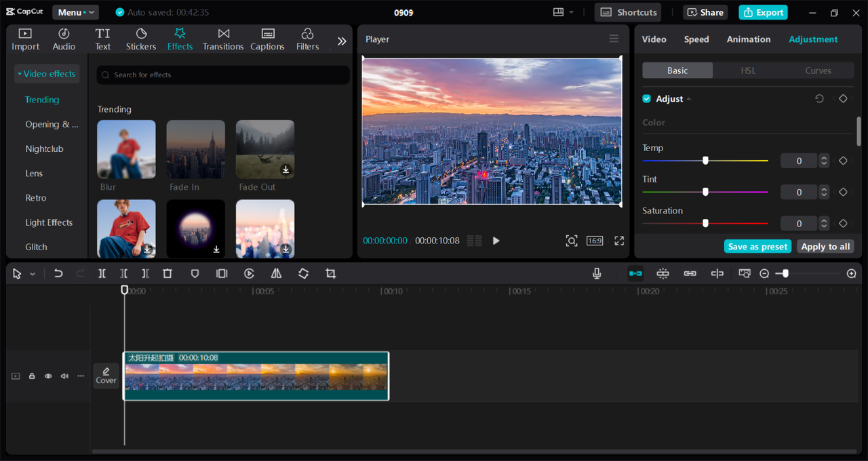Click the Search for effects field
The image size is (868, 461).
click(224, 75)
